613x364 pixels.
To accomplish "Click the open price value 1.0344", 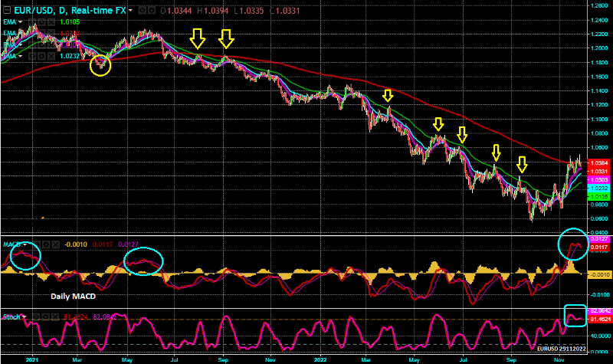I will tap(179, 11).
